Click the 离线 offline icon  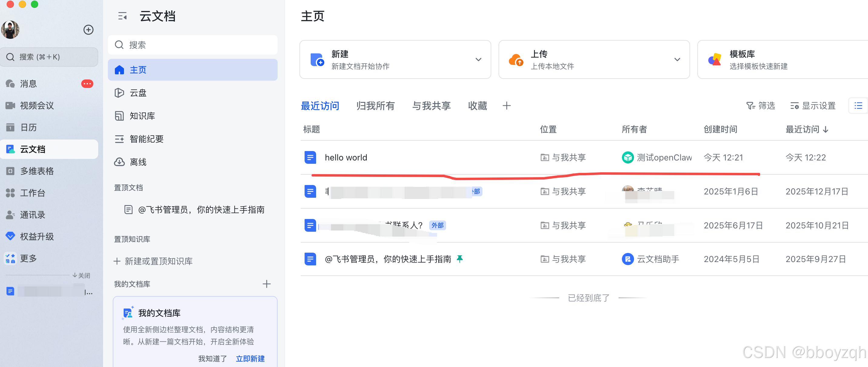pos(119,162)
